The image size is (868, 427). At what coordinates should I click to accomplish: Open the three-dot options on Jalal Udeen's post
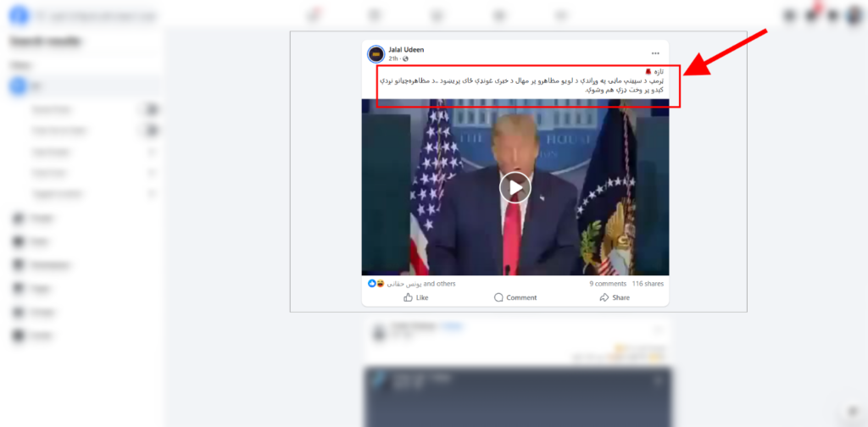655,53
